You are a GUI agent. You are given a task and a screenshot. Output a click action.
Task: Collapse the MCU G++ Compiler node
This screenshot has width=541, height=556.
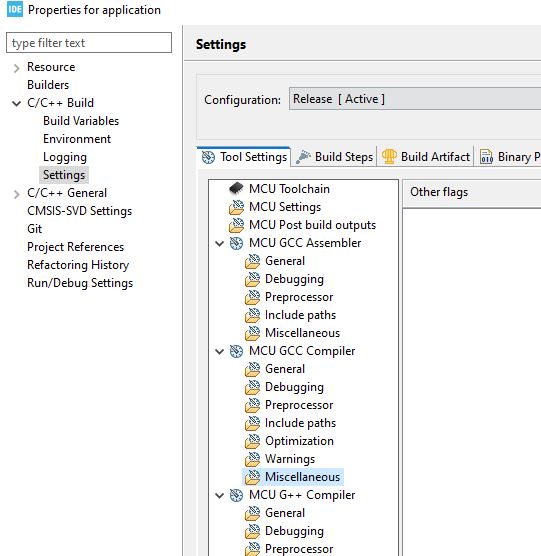point(219,495)
